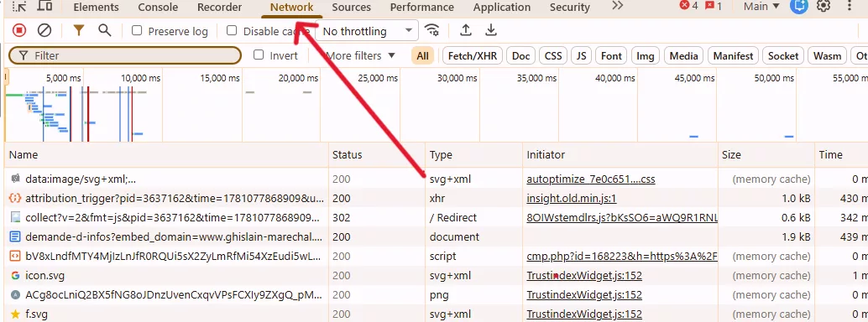
Task: Open network search magnifier
Action: pos(105,30)
